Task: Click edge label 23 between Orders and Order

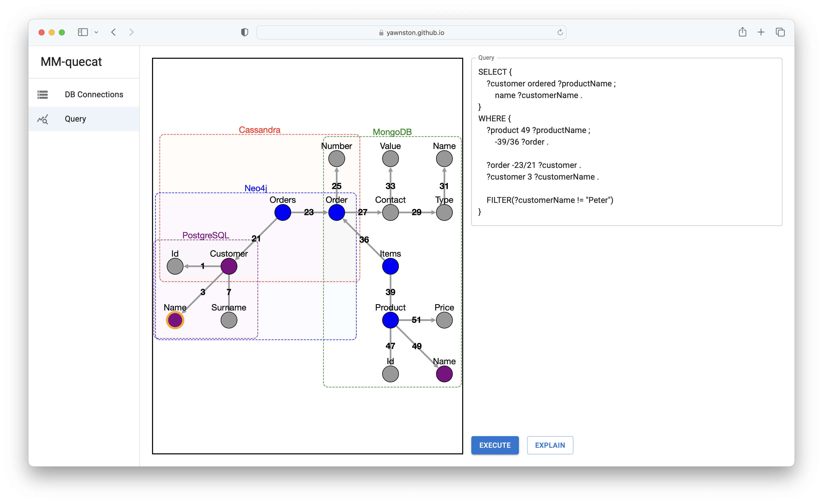Action: (x=309, y=212)
